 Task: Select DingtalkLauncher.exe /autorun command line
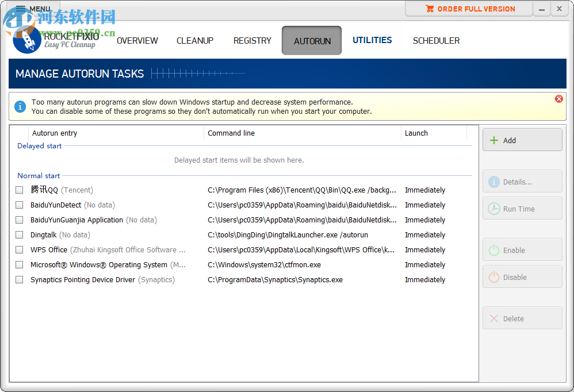[288, 235]
